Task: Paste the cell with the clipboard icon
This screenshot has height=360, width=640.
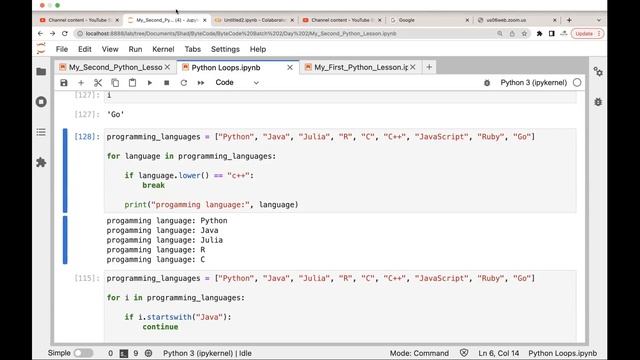Action: click(132, 83)
